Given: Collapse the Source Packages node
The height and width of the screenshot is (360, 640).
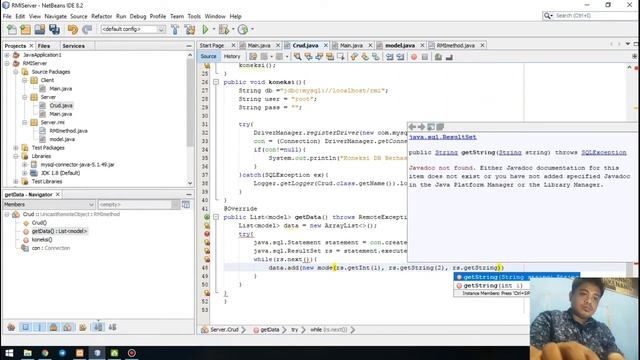Looking at the screenshot, I should tap(16, 72).
